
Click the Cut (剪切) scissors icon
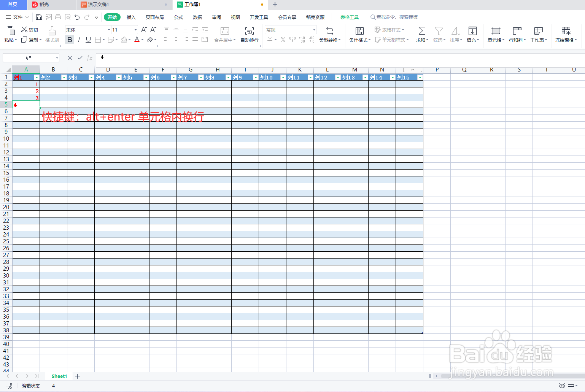coord(24,30)
